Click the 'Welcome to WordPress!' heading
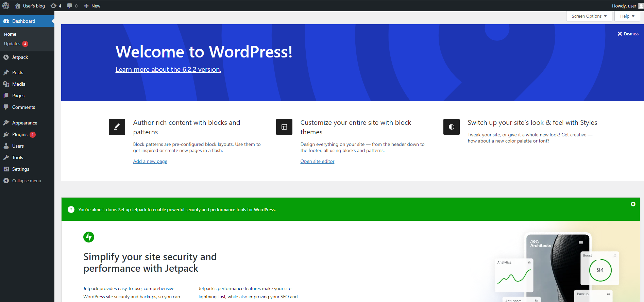The image size is (644, 302). coord(204,52)
